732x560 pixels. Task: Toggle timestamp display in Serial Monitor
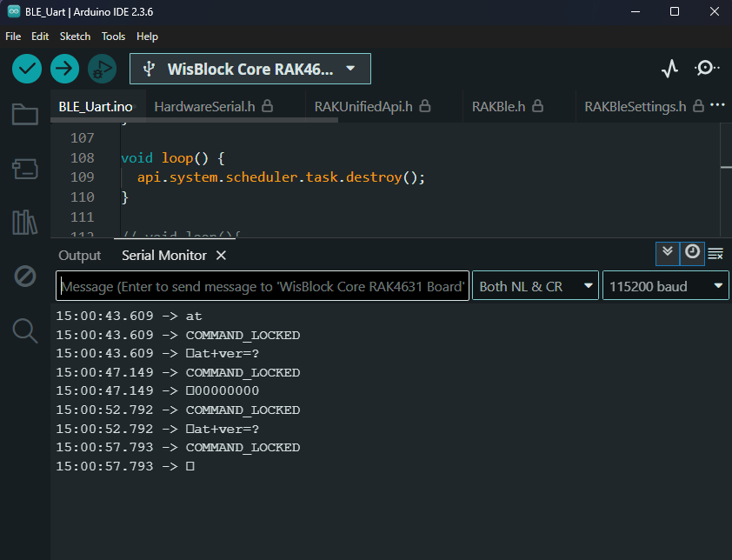[692, 253]
